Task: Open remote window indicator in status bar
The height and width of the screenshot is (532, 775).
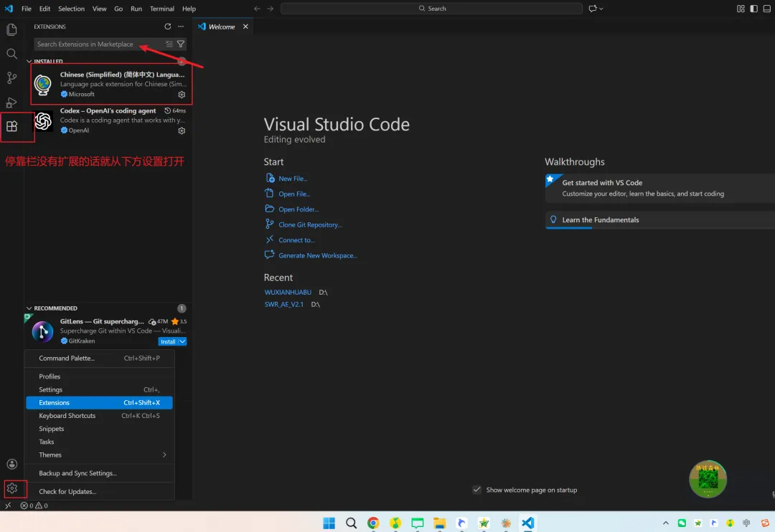Action: (x=8, y=505)
